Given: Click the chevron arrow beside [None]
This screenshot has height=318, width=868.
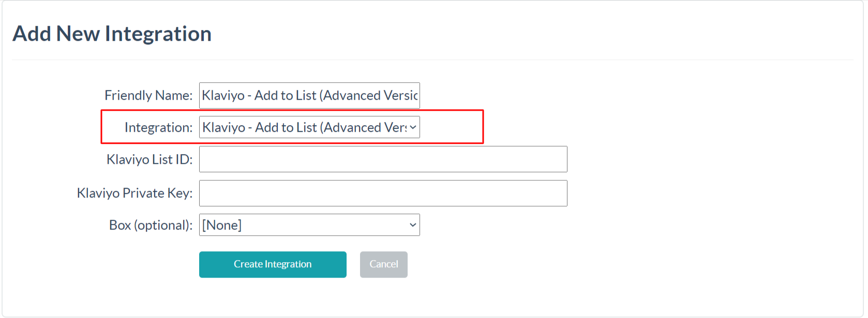Looking at the screenshot, I should pos(413,225).
